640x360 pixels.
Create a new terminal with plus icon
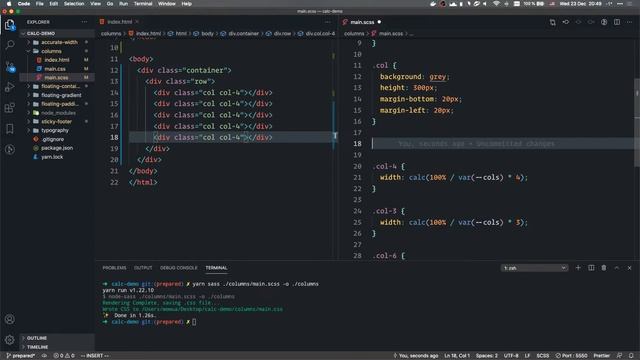(578, 268)
